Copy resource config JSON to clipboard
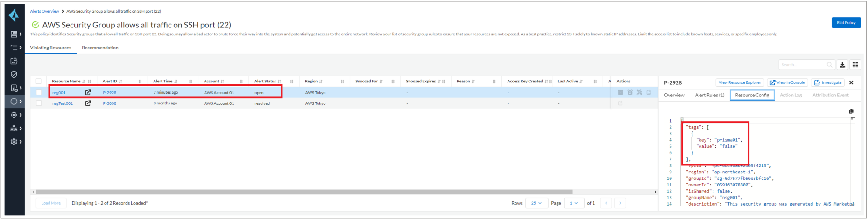This screenshot has width=868, height=220. tap(851, 111)
